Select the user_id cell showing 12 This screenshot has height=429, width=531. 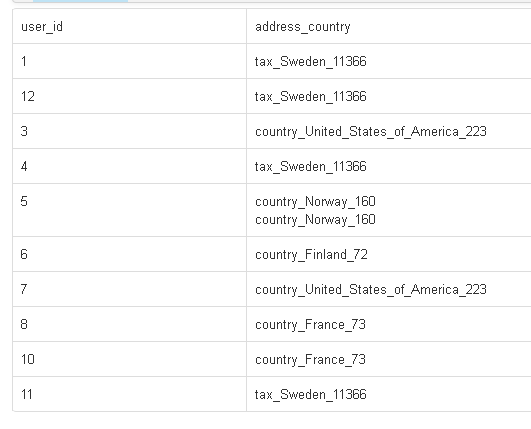tap(129, 96)
